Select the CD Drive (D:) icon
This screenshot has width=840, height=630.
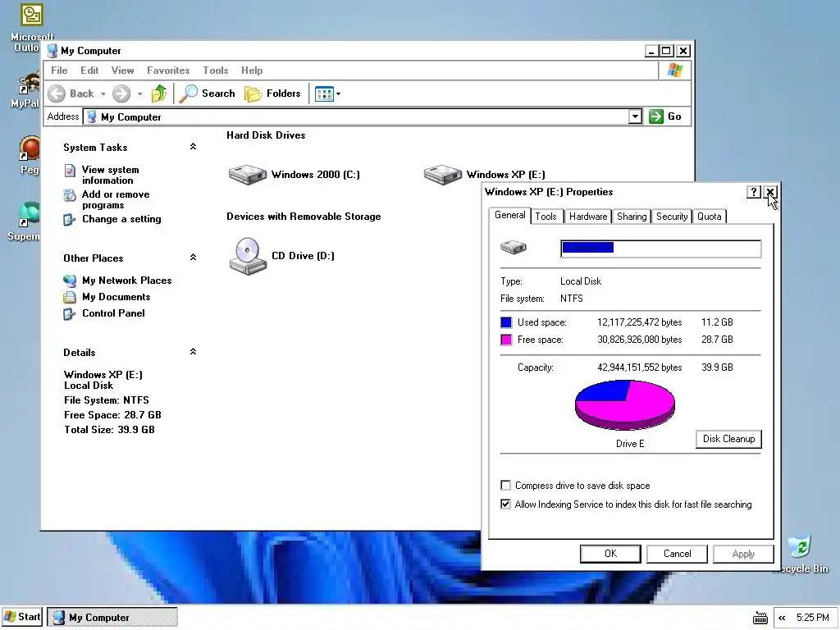(x=248, y=256)
